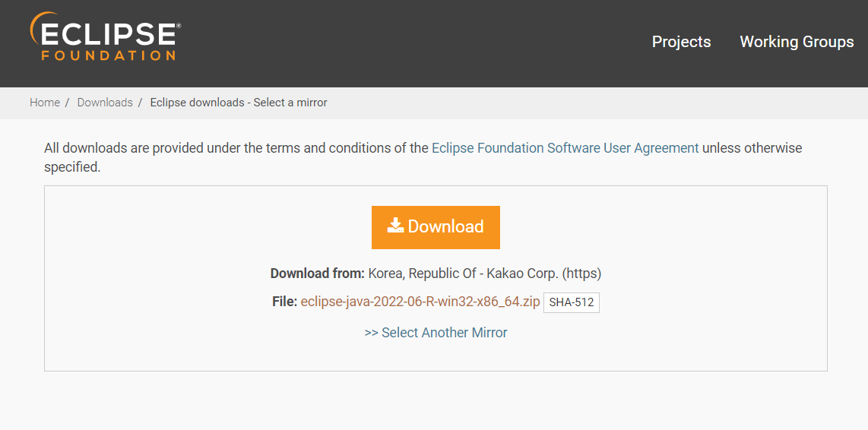
Task: Click the bold "File:" label
Action: (284, 302)
